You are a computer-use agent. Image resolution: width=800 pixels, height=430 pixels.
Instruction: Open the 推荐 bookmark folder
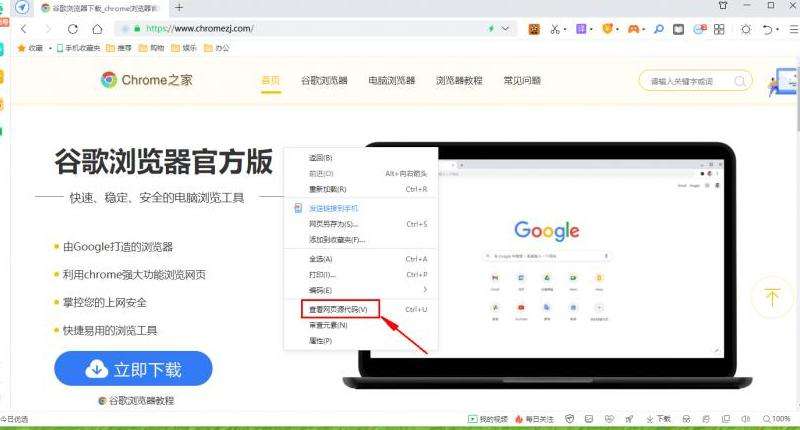[x=118, y=48]
